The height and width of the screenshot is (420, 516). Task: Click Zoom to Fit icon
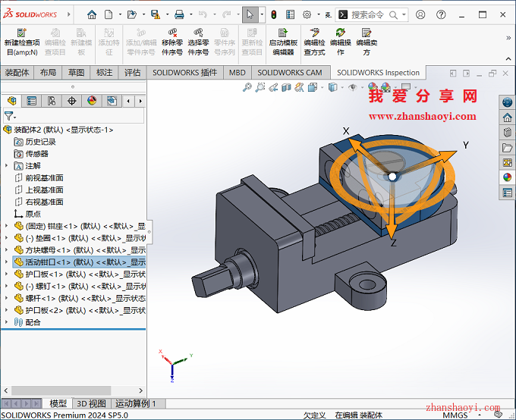(247, 87)
